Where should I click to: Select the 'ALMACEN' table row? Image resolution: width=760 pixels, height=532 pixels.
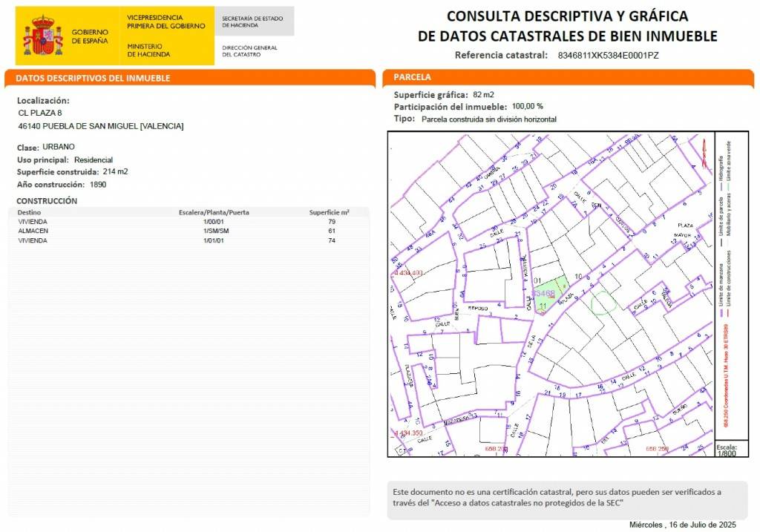coord(189,231)
